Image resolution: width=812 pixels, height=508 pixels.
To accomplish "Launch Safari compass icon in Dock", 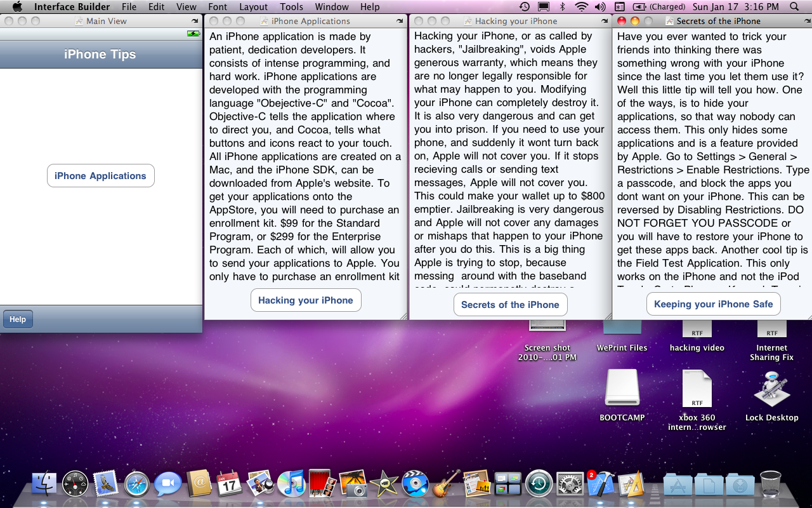I will point(137,484).
